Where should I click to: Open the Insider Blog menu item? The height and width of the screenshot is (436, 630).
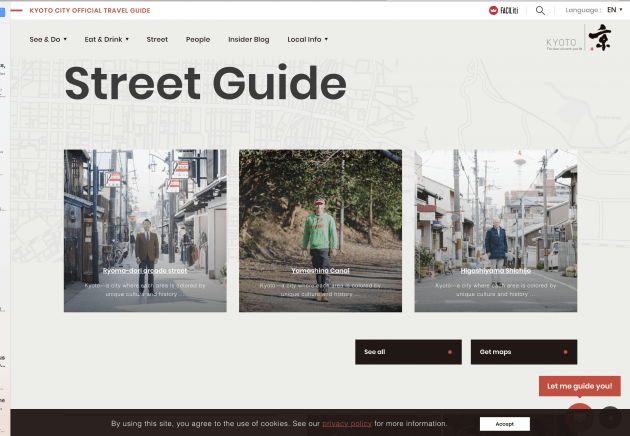click(249, 39)
